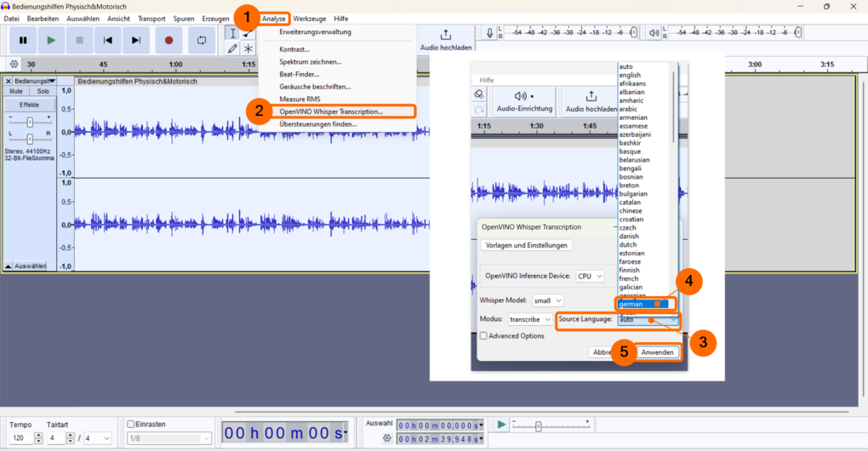Click the microphone record meter icon
The image size is (868, 451).
[489, 33]
